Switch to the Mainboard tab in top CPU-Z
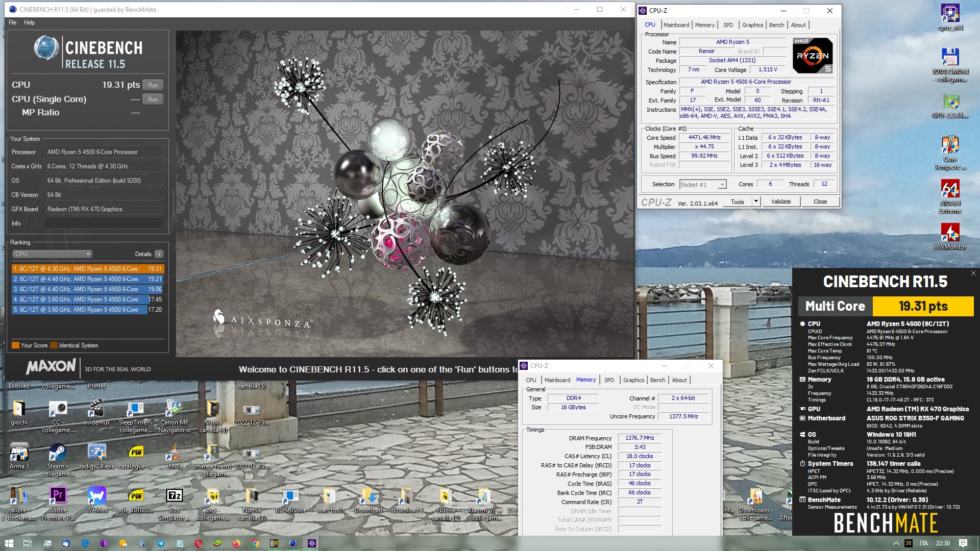 coord(676,25)
